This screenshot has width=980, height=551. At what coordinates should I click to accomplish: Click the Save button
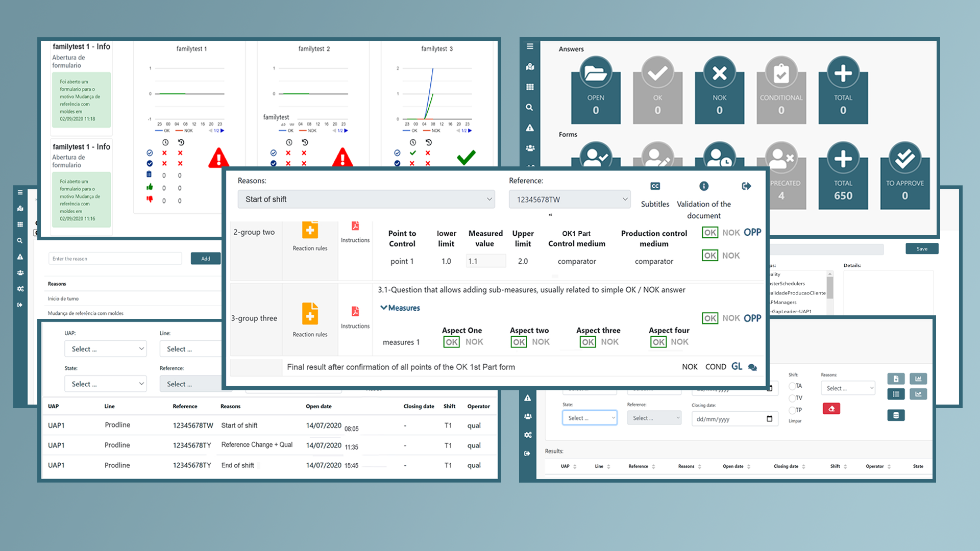922,249
